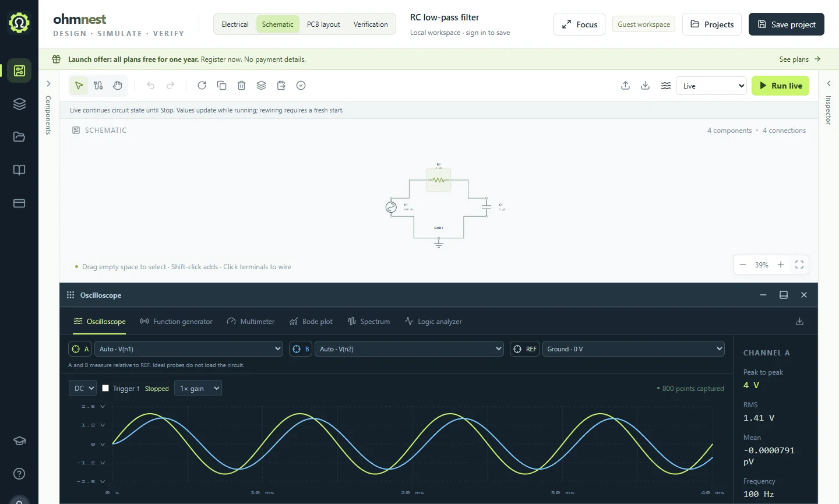The height and width of the screenshot is (504, 839).
Task: Expand the Inspector side panel
Action: point(829,84)
